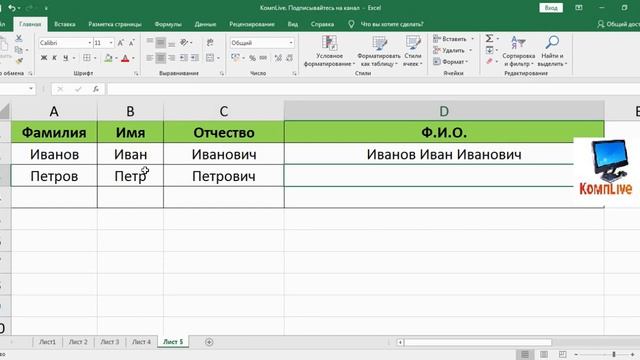Screen dimensions: 640x360
Task: Cut selection with the scissors icon
Action: tap(19, 38)
